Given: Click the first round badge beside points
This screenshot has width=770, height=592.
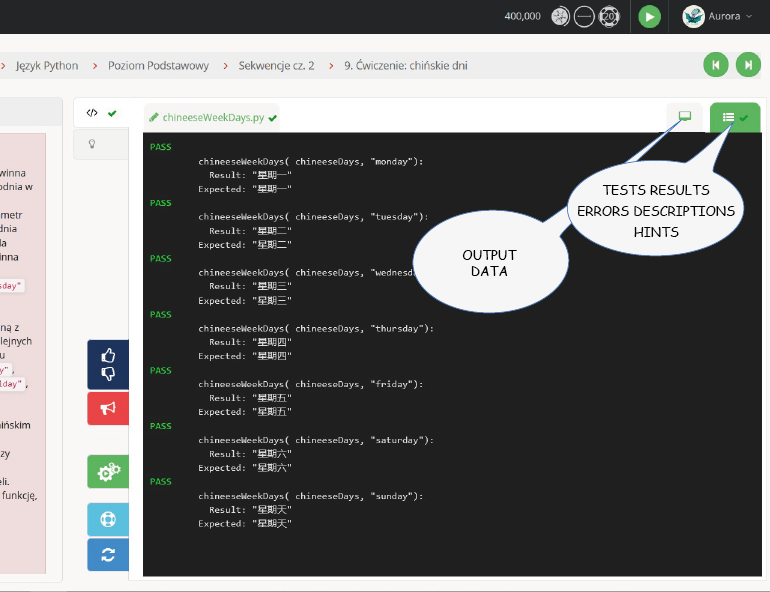Looking at the screenshot, I should point(560,16).
